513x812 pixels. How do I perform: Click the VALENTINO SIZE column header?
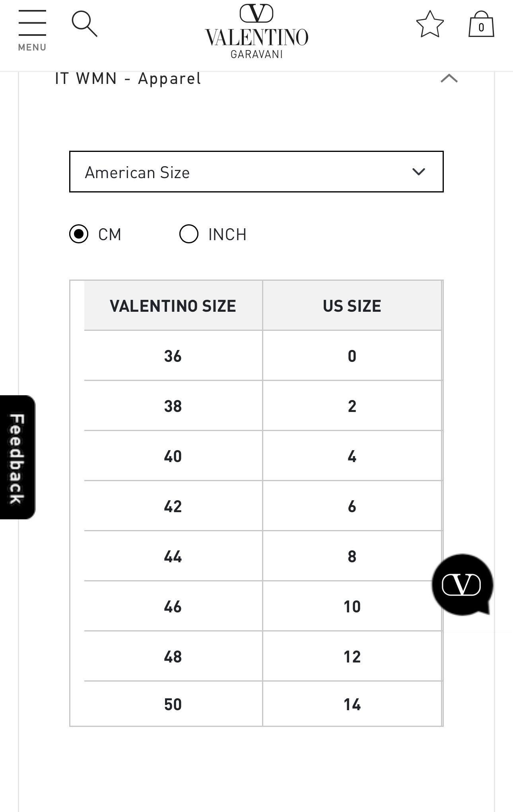tap(173, 305)
